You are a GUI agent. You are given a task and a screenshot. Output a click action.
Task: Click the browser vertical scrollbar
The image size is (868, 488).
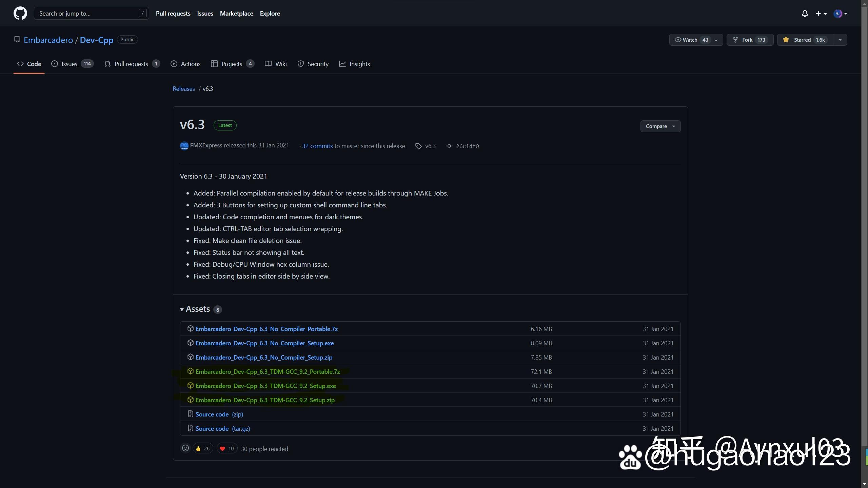(x=864, y=227)
